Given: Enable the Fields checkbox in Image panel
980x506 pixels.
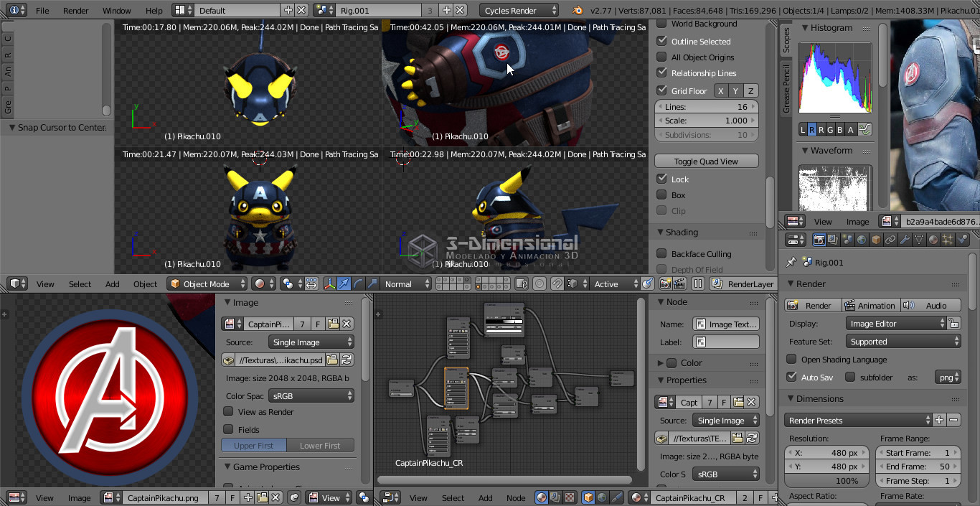Looking at the screenshot, I should point(228,429).
